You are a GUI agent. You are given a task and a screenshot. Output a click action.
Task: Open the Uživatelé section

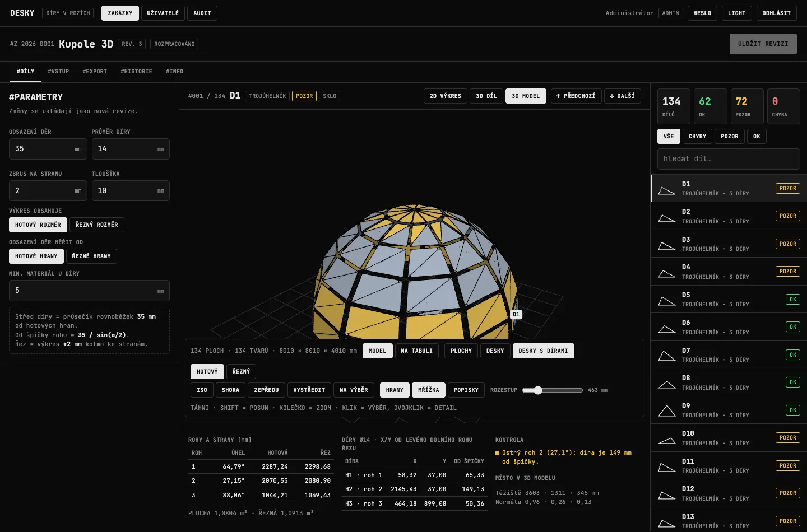pos(163,13)
